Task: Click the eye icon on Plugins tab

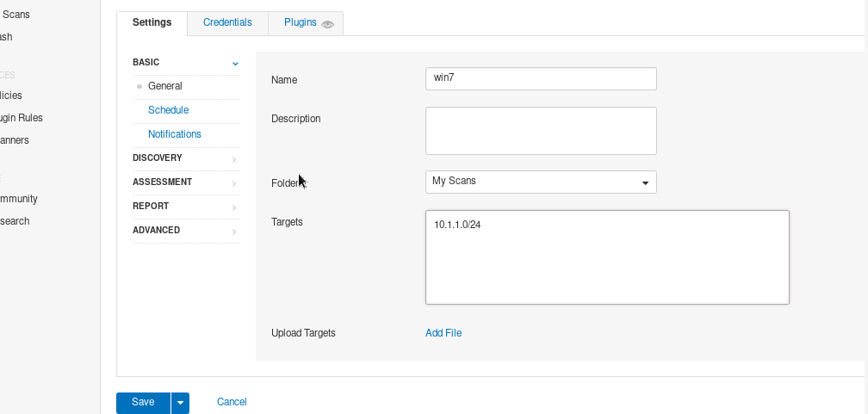Action: tap(327, 24)
